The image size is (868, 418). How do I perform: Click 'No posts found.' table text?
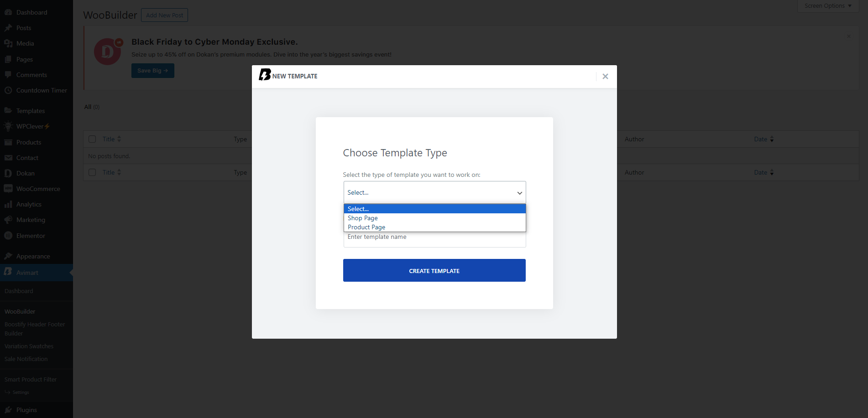coord(109,156)
